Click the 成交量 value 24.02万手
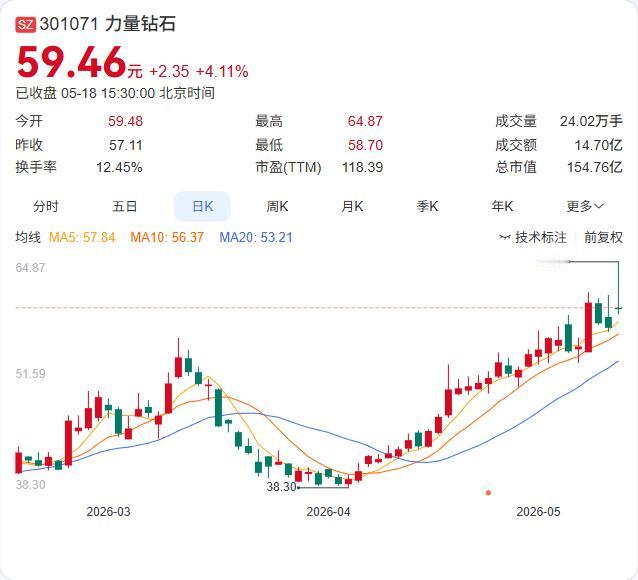The image size is (638, 580). point(591,121)
